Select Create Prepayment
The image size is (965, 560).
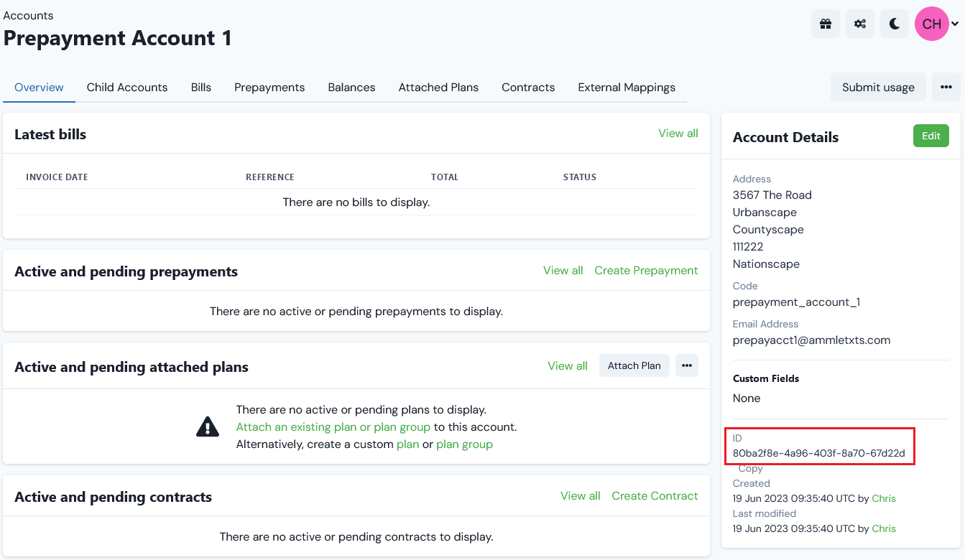(x=645, y=271)
